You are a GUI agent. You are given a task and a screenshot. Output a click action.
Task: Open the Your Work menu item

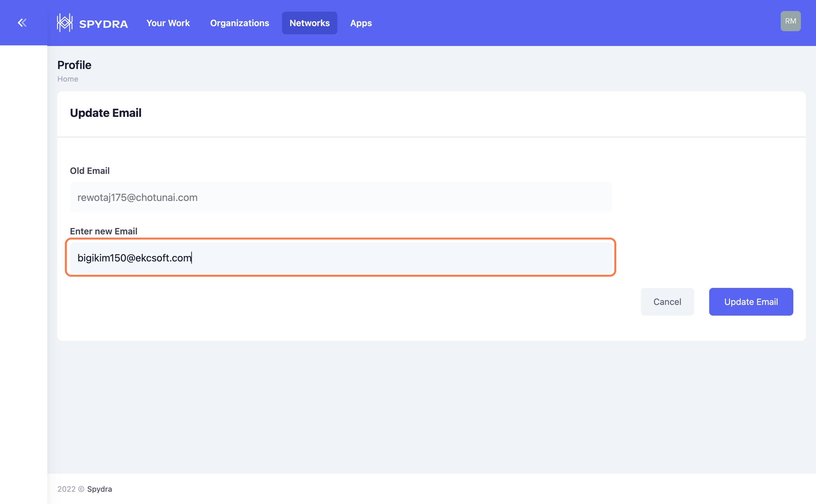pos(168,23)
